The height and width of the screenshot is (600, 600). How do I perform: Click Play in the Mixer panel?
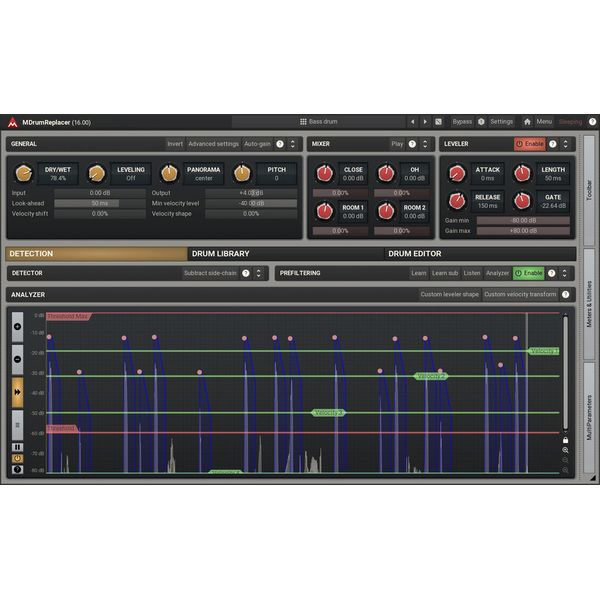[x=397, y=144]
